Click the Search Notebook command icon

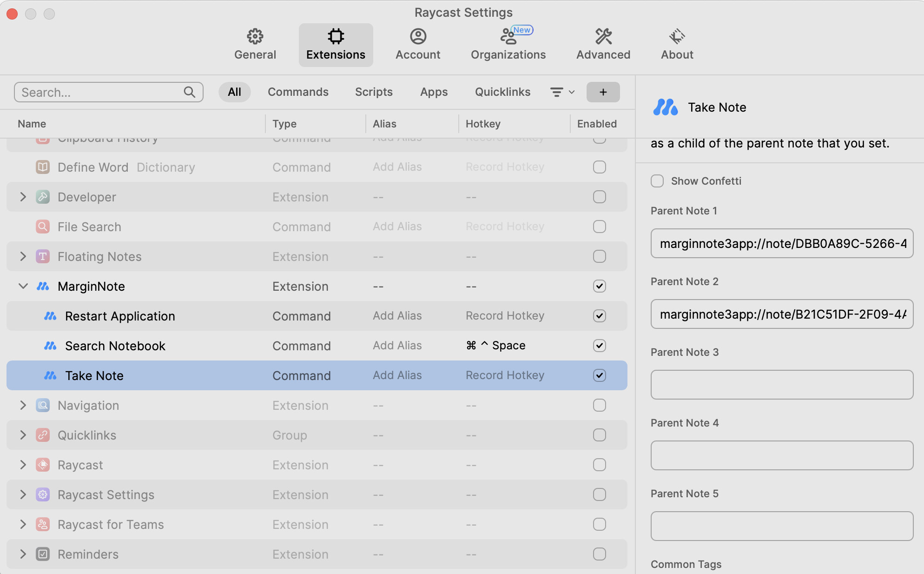[50, 346]
